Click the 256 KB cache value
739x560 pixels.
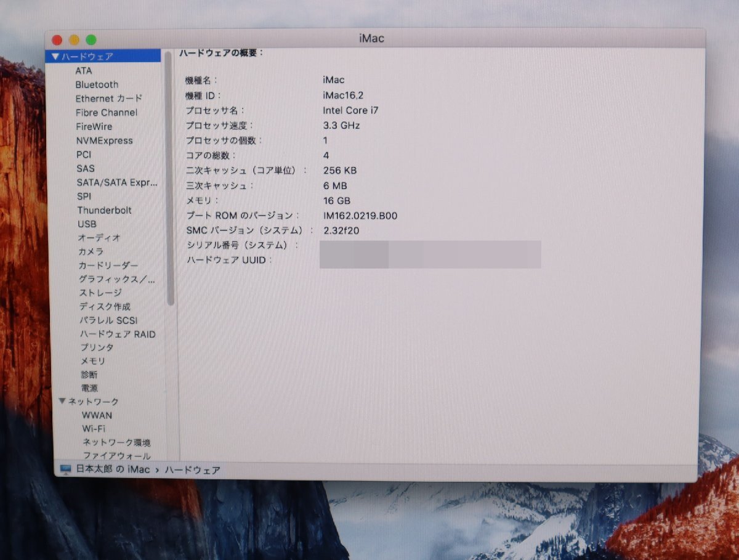point(340,171)
